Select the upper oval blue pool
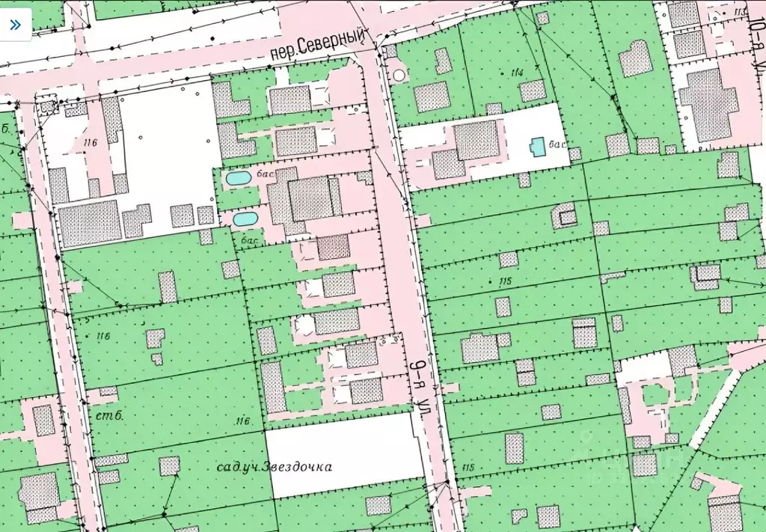Viewport: 766px width, 532px height. (239, 178)
